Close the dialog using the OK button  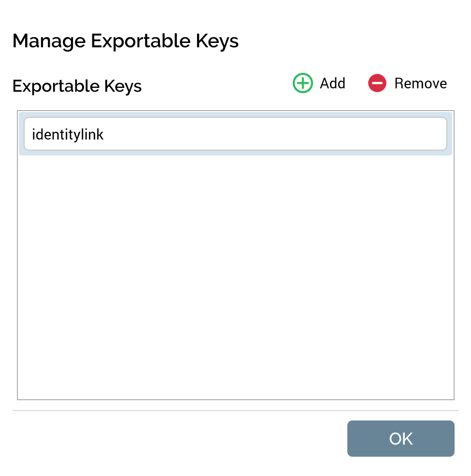pos(400,438)
